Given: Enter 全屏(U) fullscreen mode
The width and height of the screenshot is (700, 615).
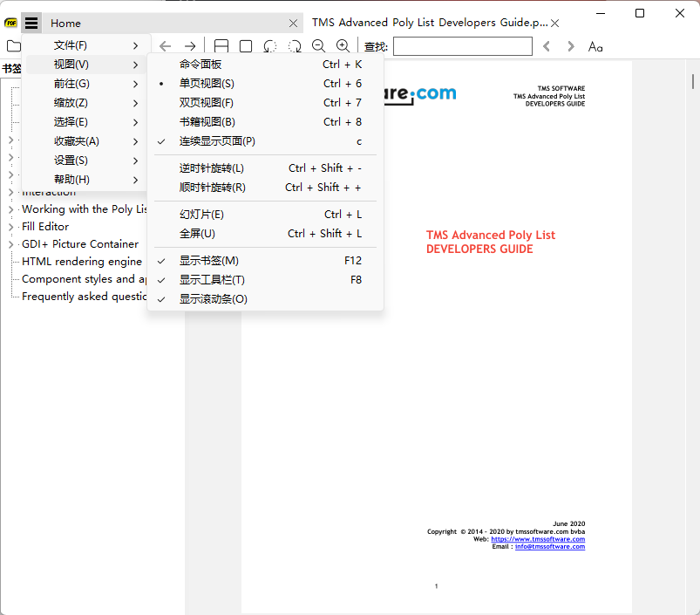Looking at the screenshot, I should [265, 234].
